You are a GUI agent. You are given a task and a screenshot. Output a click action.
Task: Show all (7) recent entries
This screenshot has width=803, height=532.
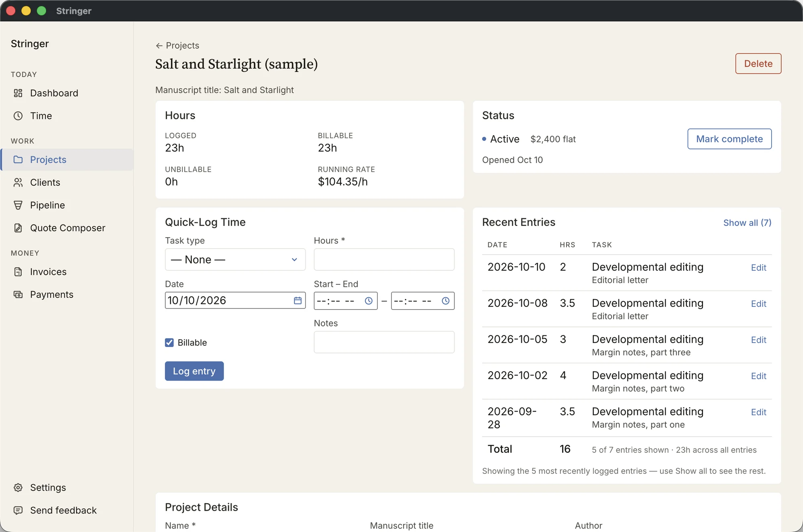coord(747,223)
